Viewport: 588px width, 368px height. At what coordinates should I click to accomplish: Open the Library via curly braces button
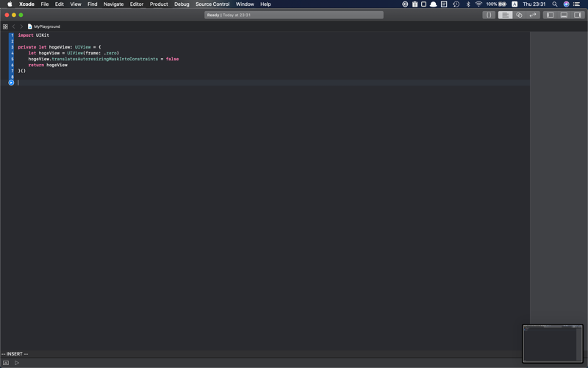tap(489, 15)
